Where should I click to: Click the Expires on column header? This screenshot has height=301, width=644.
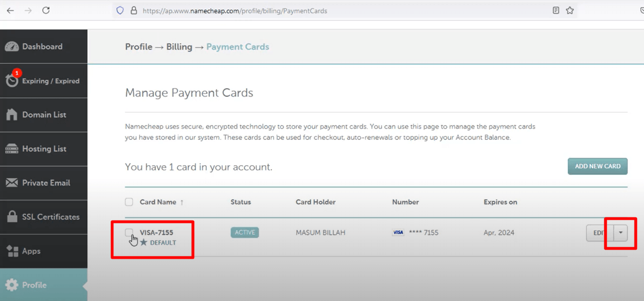[500, 202]
